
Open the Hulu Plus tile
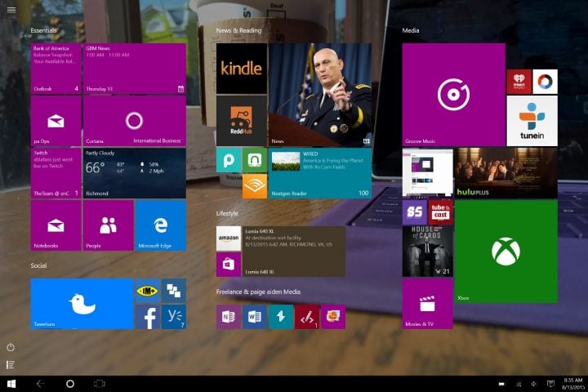[506, 173]
